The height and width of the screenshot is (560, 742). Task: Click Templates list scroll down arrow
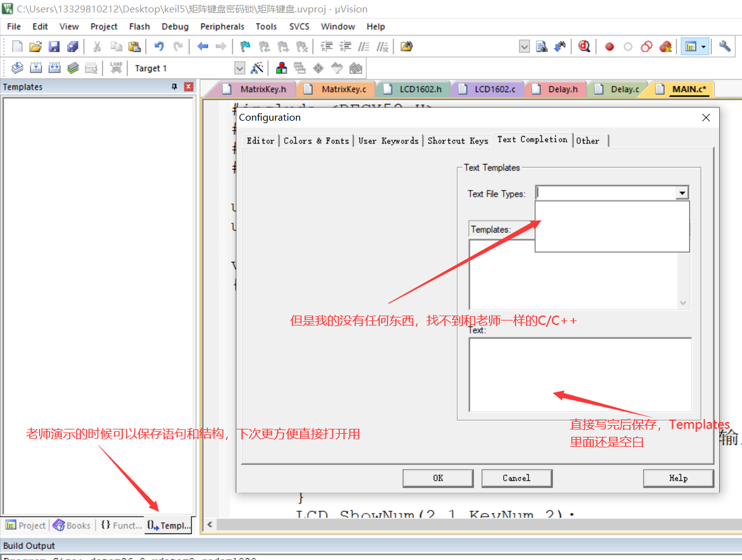pyautogui.click(x=683, y=303)
